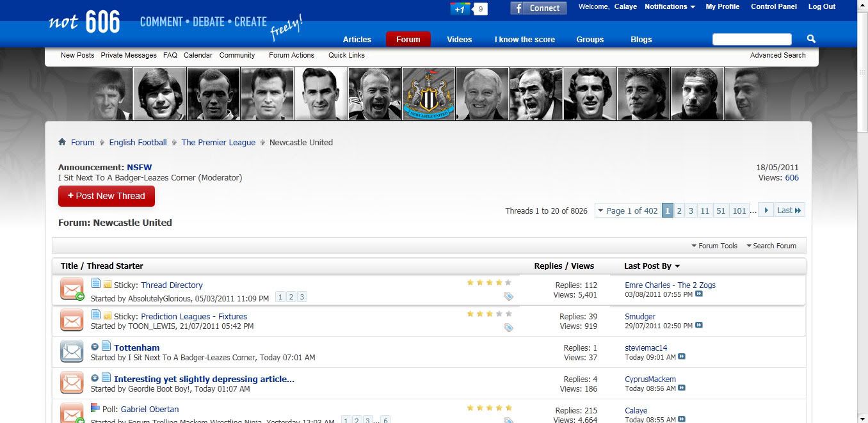
Task: Jump to page 11 of threads
Action: 705,211
